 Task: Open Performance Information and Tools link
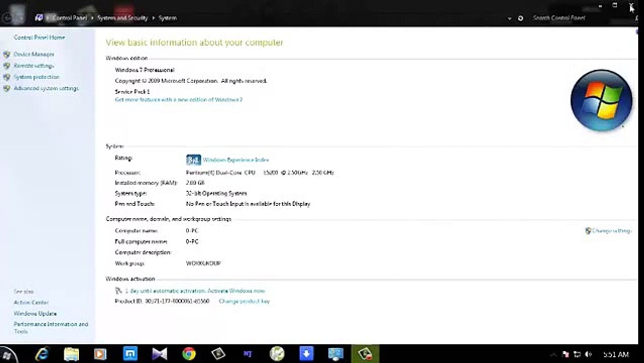[x=51, y=328]
